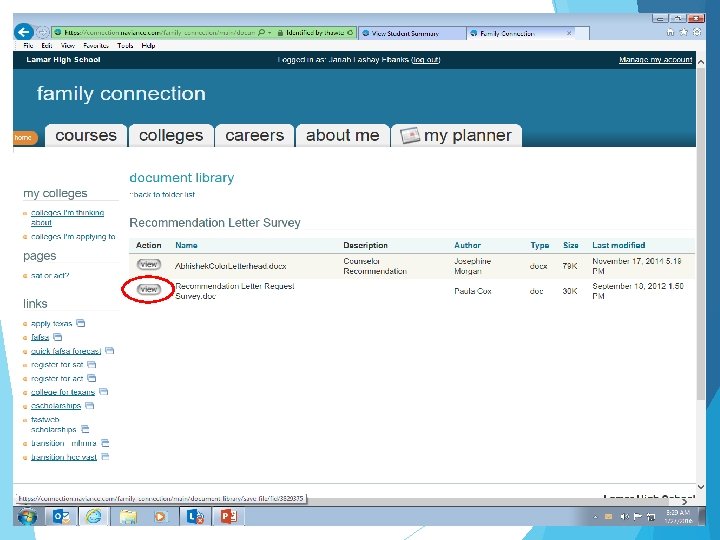Click the address bar search magnifier icon
This screenshot has height=540, width=720.
point(261,33)
